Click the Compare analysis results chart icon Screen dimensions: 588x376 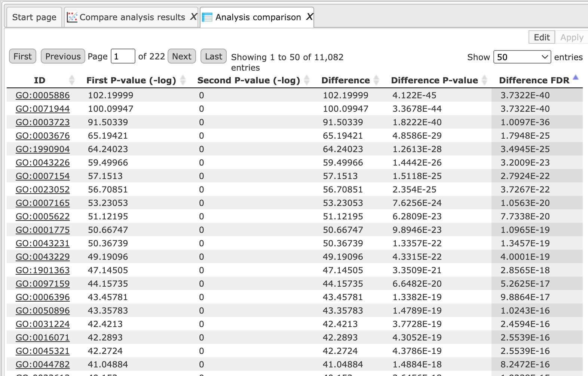pos(72,17)
